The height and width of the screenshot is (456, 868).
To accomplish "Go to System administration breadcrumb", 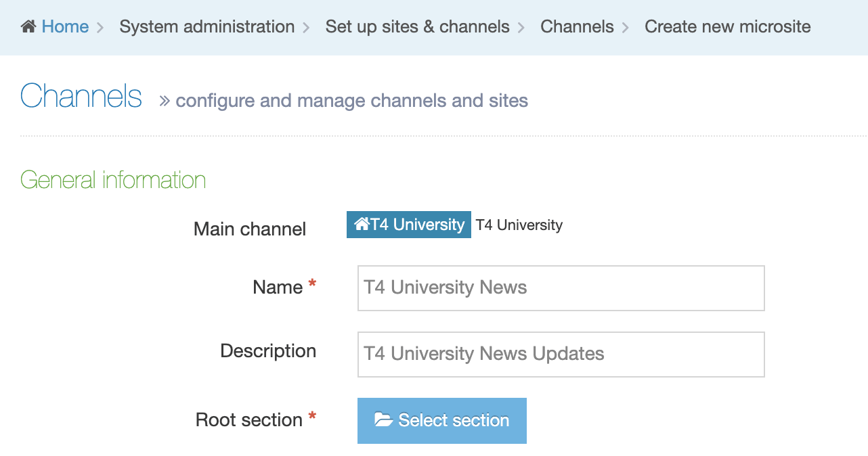I will tap(207, 27).
